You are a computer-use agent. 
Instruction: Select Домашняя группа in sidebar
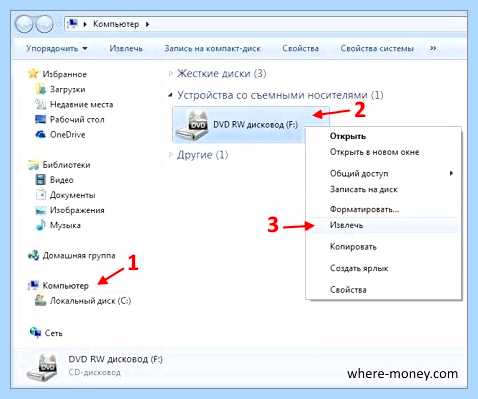pos(79,256)
